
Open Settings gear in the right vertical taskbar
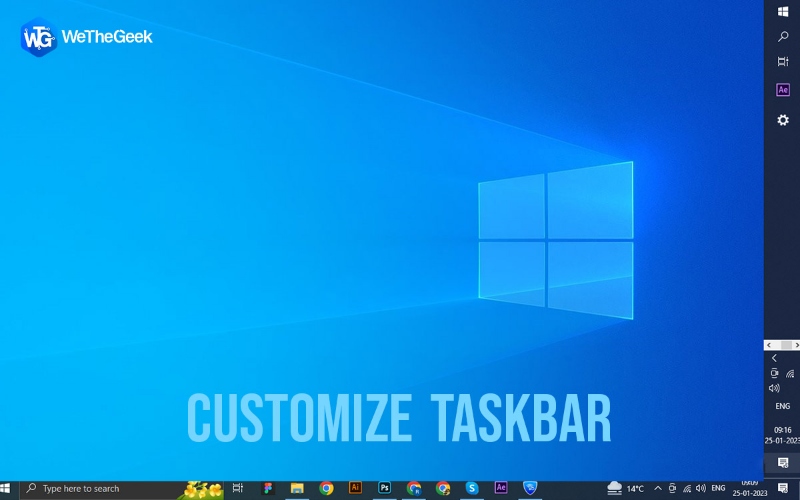(783, 120)
